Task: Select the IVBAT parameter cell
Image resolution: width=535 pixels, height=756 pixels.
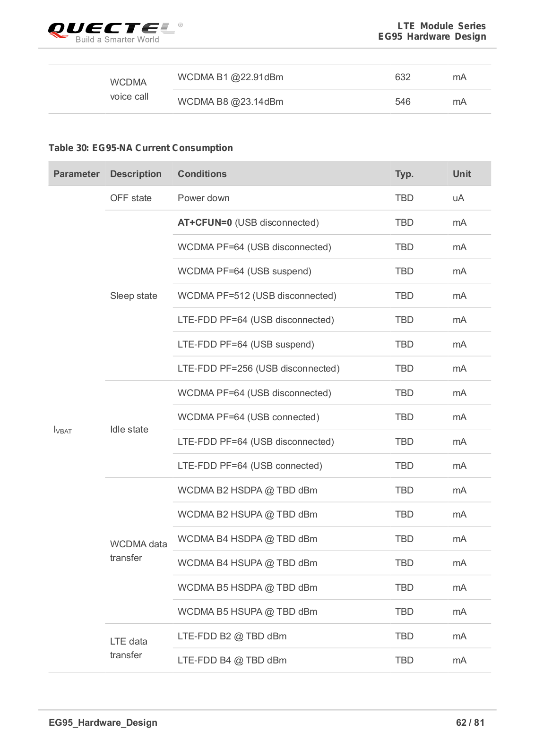Action: click(63, 430)
